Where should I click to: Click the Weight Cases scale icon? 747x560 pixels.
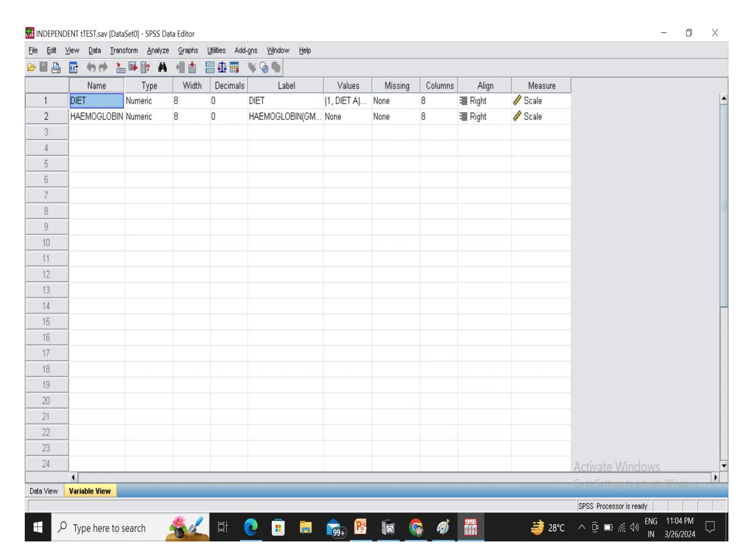[x=222, y=67]
